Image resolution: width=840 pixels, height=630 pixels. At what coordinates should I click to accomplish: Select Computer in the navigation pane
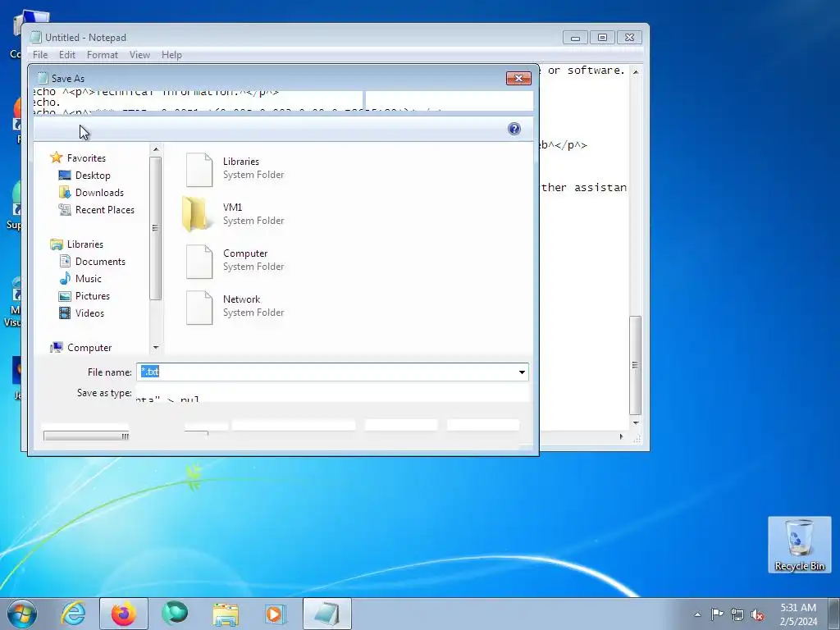click(x=89, y=348)
